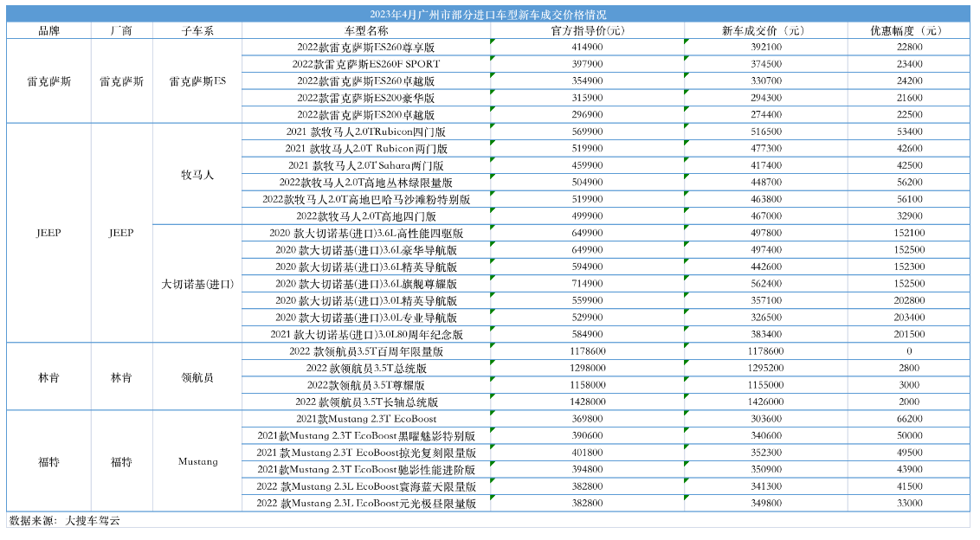Select the merged 雷克萨斯ES sub-series cell
Image resolution: width=980 pixels, height=540 pixels.
pos(197,80)
